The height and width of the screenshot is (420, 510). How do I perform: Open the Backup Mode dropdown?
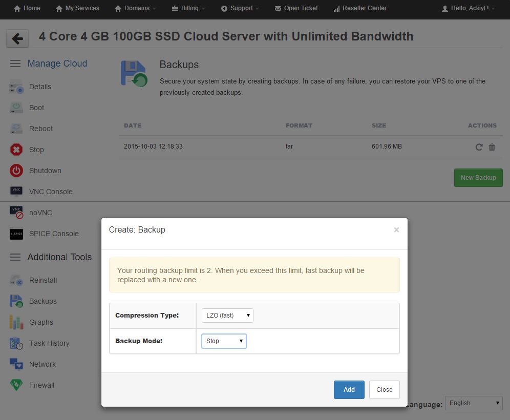pyautogui.click(x=224, y=341)
